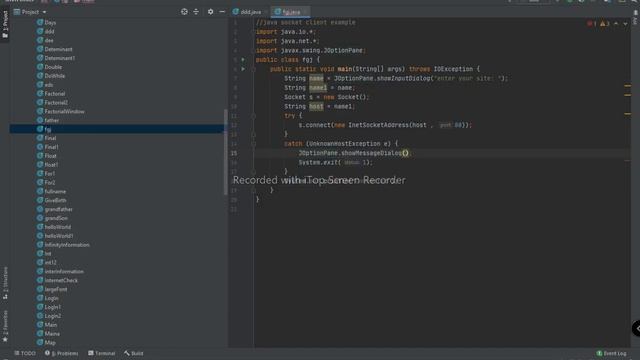Select the highlighted fgj class
The width and height of the screenshot is (640, 360).
[x=117, y=129]
